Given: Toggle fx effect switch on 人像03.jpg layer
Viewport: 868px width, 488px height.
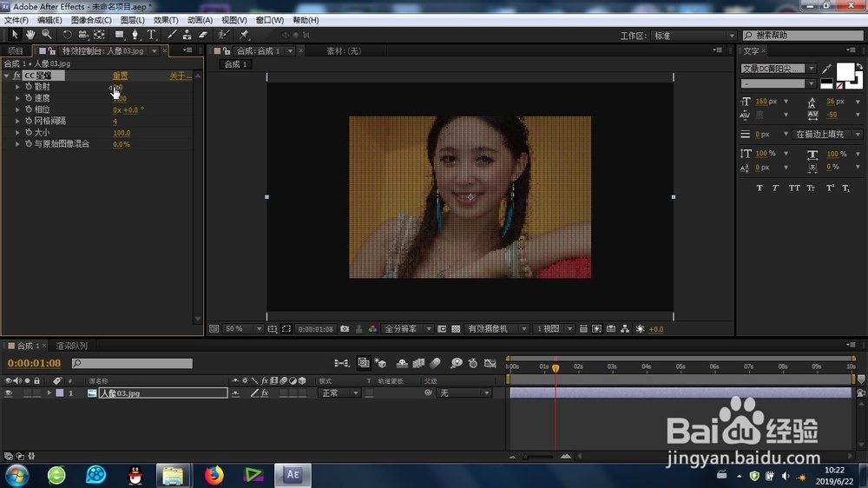Looking at the screenshot, I should [265, 392].
